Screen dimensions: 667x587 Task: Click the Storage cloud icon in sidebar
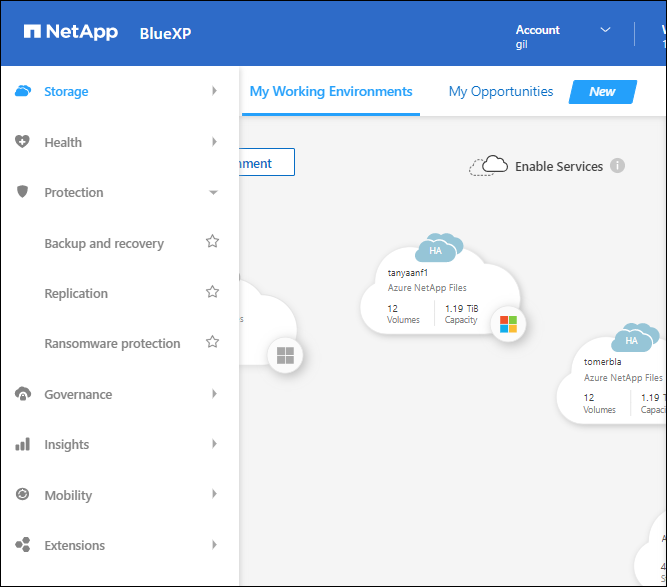point(23,92)
